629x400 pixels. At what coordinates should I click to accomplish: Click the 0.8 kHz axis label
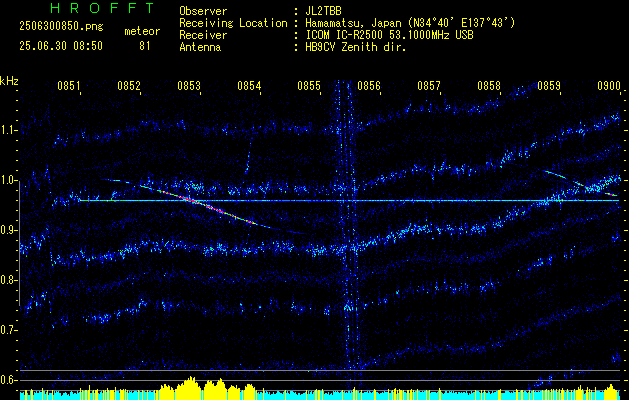(x=8, y=280)
